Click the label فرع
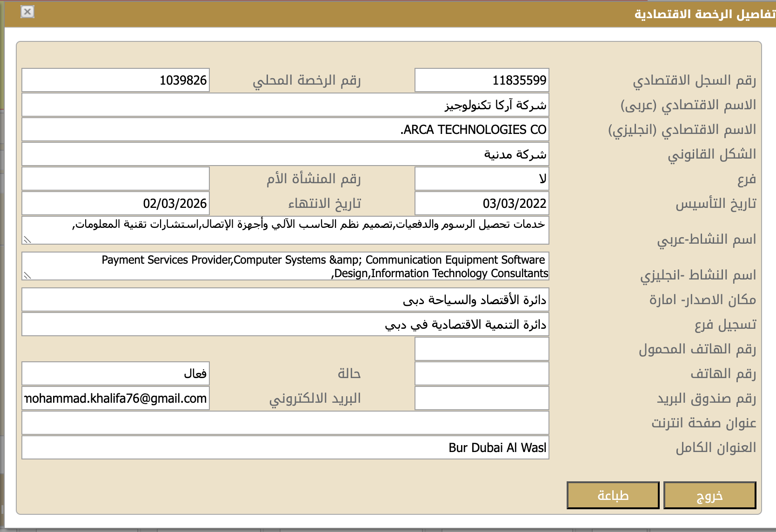Screen dimensions: 776x532 747,179
